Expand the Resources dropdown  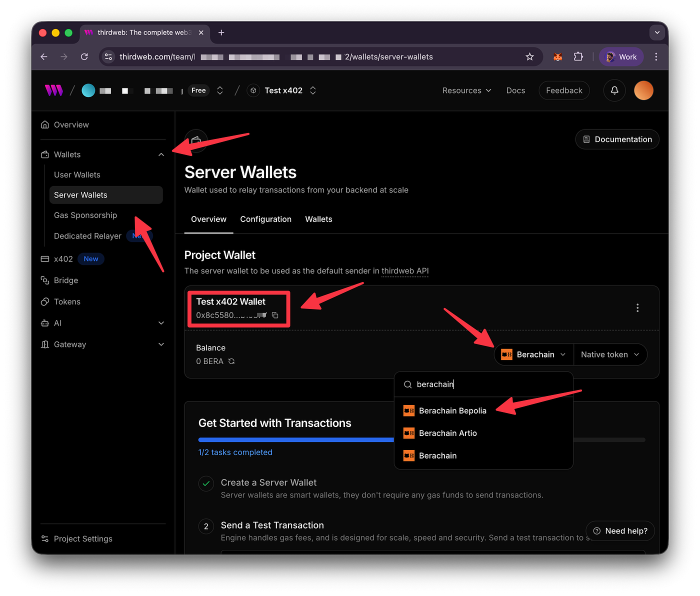pyautogui.click(x=467, y=90)
